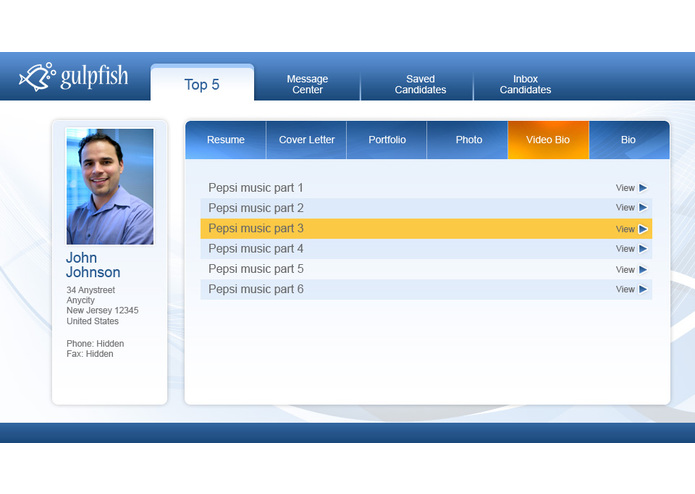This screenshot has height=494, width=695.
Task: Select the 'Pepsi music part 1' title
Action: click(x=256, y=188)
